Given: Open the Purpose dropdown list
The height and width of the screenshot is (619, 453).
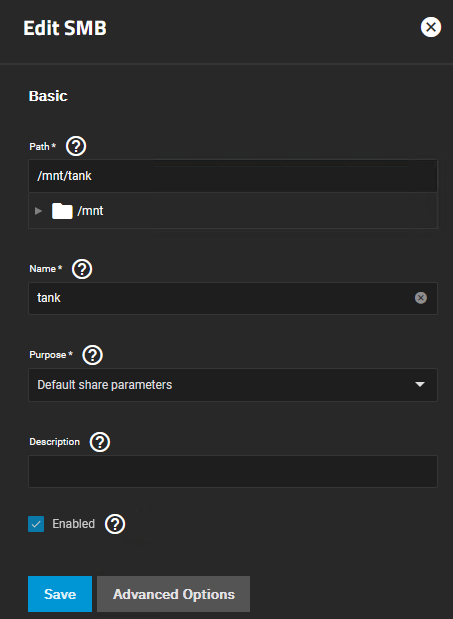Looking at the screenshot, I should click(233, 385).
